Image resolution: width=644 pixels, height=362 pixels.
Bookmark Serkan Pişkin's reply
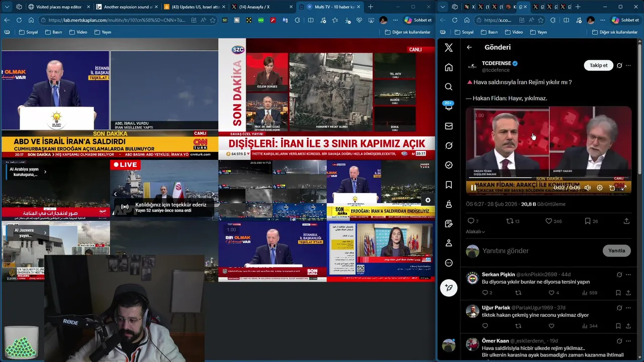pyautogui.click(x=618, y=293)
